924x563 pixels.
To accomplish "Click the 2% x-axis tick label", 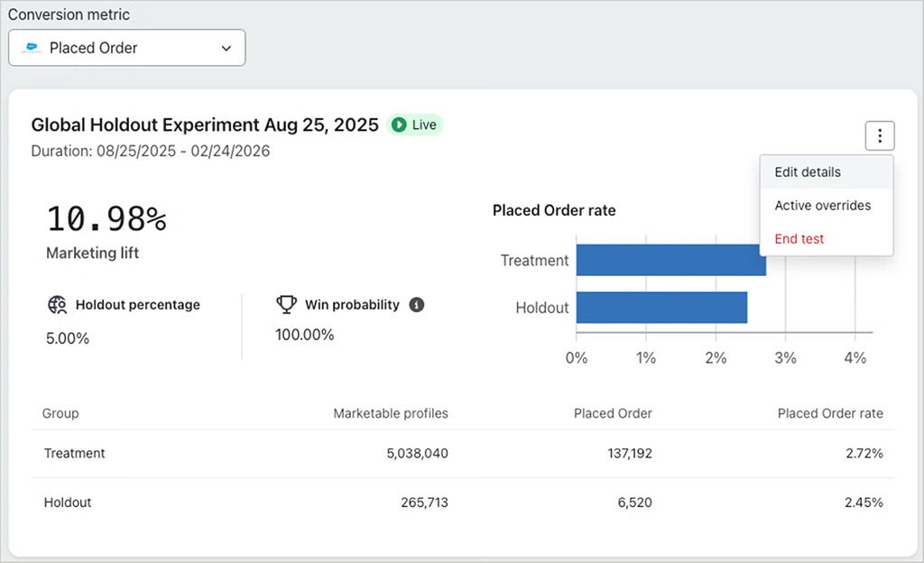I will tap(716, 358).
